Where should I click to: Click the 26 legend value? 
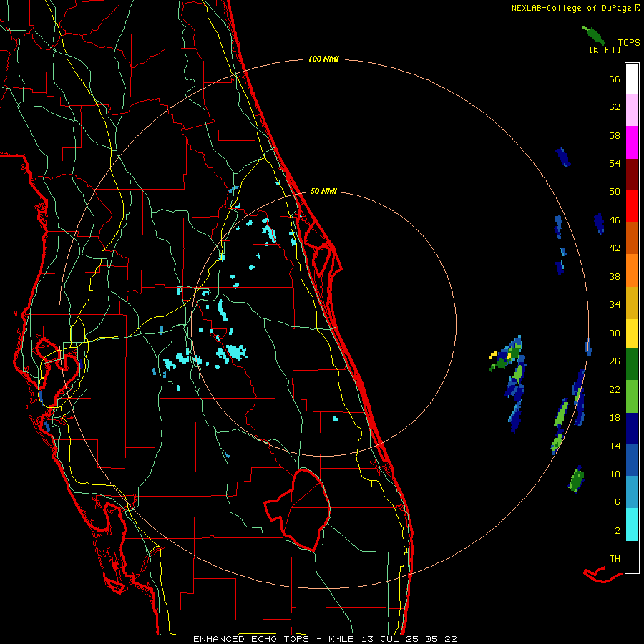pos(615,361)
